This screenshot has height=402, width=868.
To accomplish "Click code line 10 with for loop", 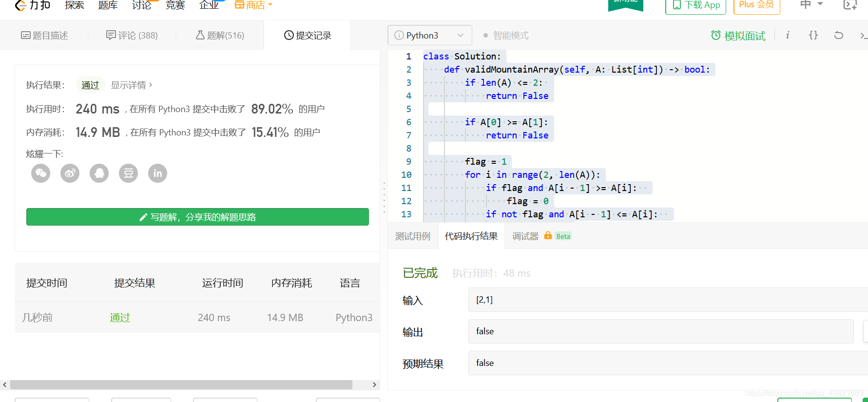I will [532, 174].
